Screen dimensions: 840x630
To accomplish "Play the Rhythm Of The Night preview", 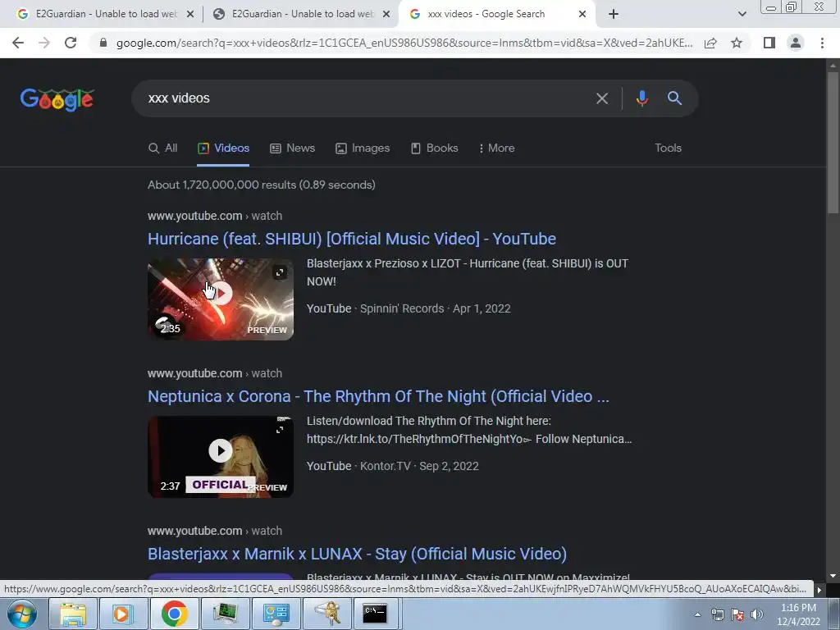I will click(x=220, y=450).
